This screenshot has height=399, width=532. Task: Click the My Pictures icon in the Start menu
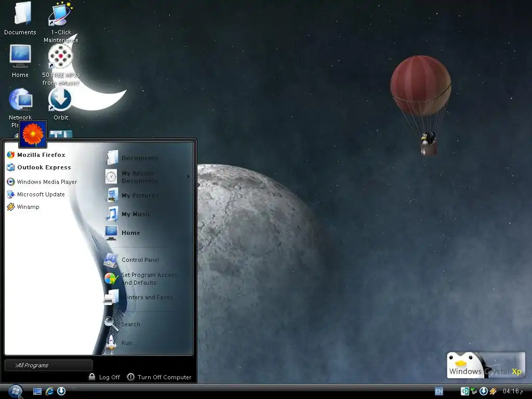(113, 195)
